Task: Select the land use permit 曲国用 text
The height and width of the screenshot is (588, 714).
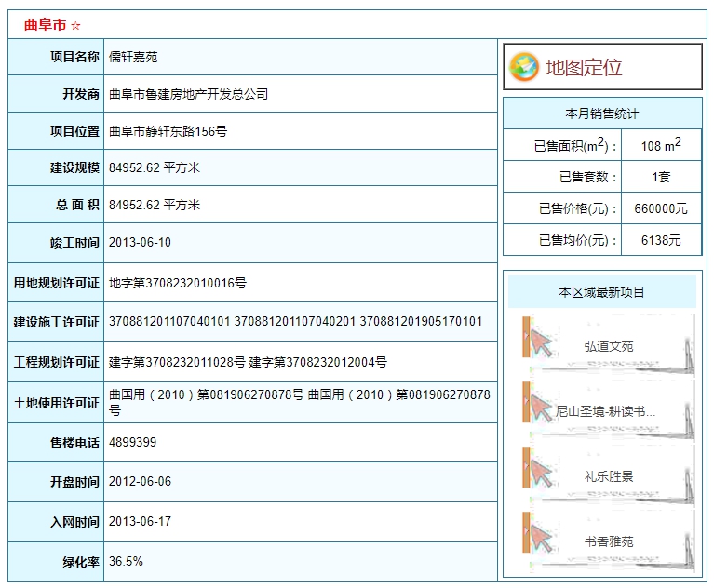Action: pos(300,402)
